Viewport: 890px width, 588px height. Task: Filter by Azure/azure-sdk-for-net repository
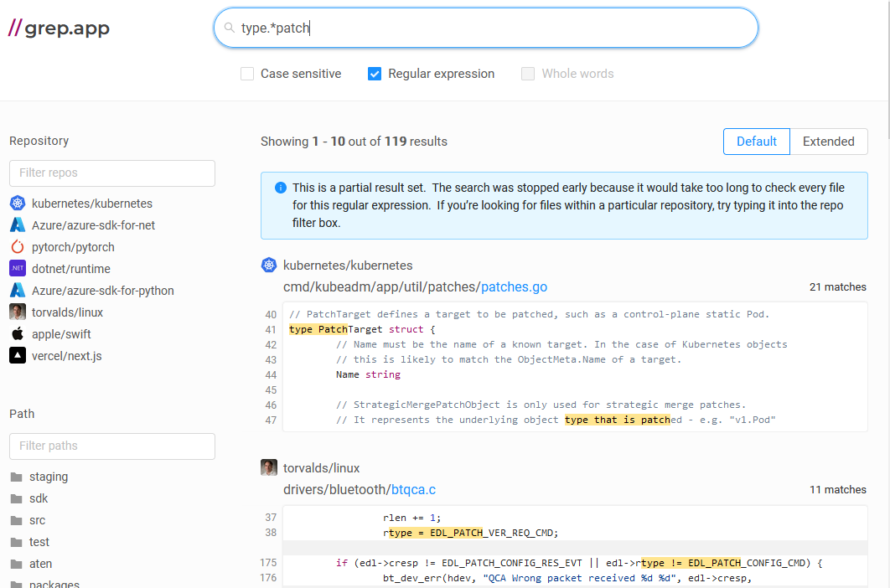point(94,225)
